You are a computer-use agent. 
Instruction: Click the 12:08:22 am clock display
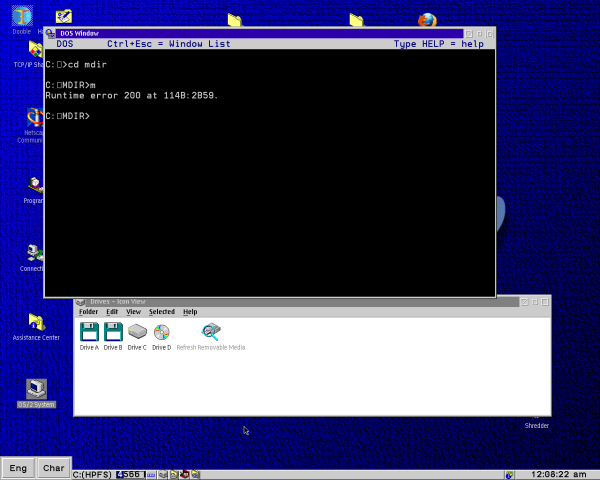[558, 475]
